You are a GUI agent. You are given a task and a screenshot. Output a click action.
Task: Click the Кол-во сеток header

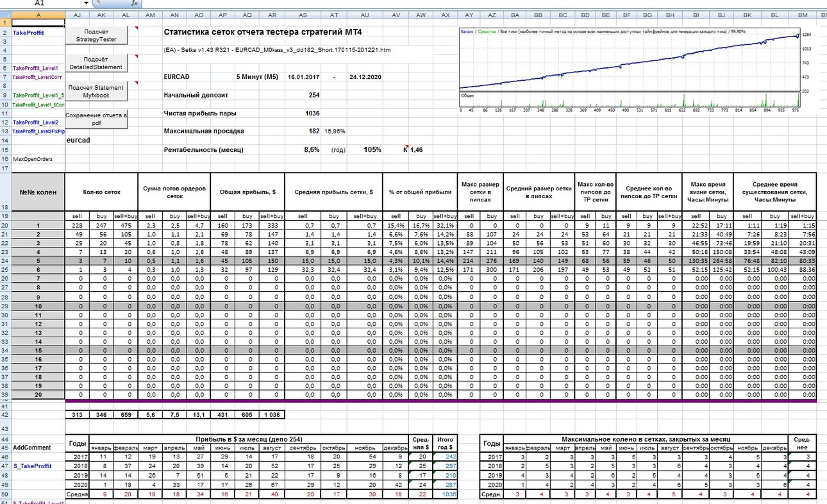point(101,192)
